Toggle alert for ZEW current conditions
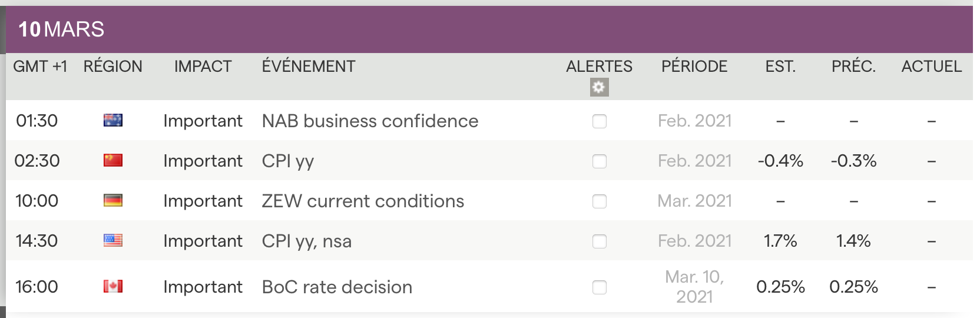 tap(600, 201)
